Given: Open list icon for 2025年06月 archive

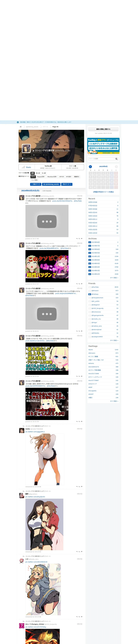Looking at the screenshot, I should 90,249.
